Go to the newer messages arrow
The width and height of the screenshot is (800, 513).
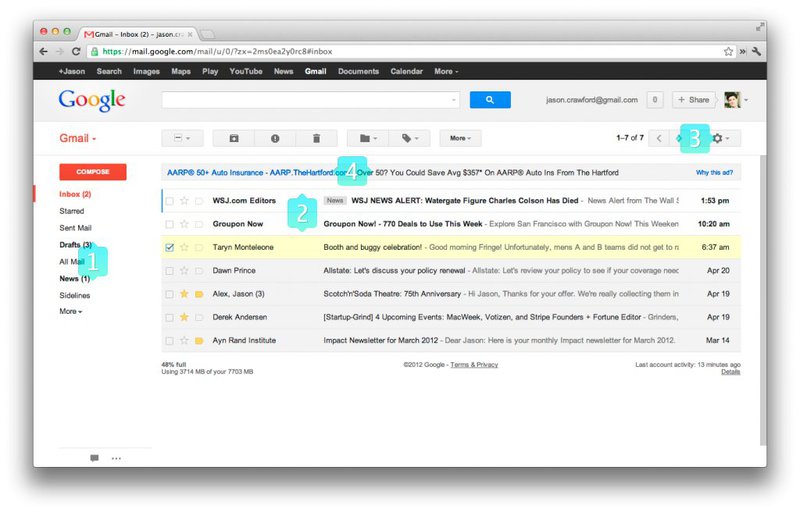[x=659, y=138]
